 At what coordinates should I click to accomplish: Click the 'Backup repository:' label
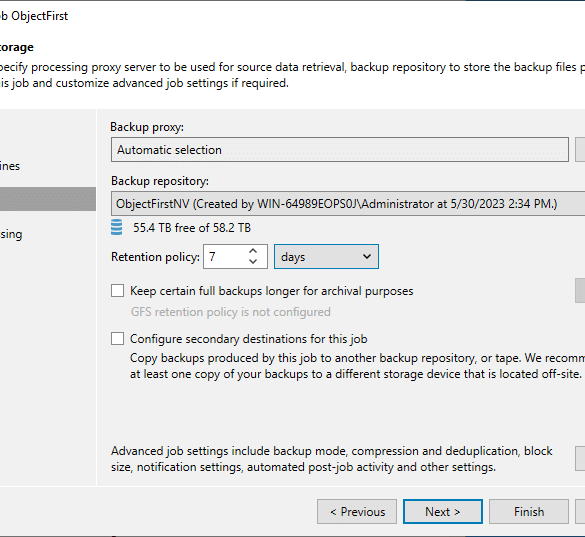(160, 181)
